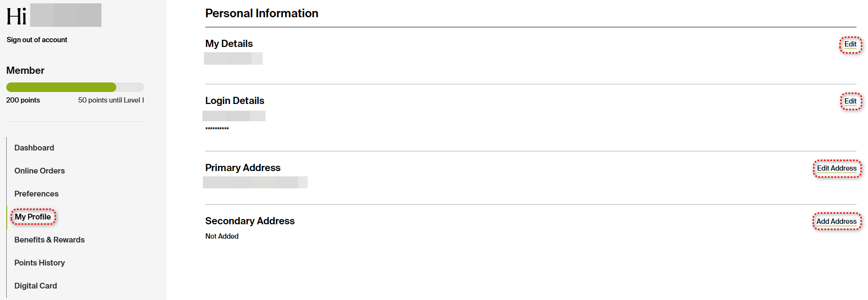Screen dimensions: 868x300
Task: Open Benefits & Rewards page
Action: pyautogui.click(x=49, y=240)
